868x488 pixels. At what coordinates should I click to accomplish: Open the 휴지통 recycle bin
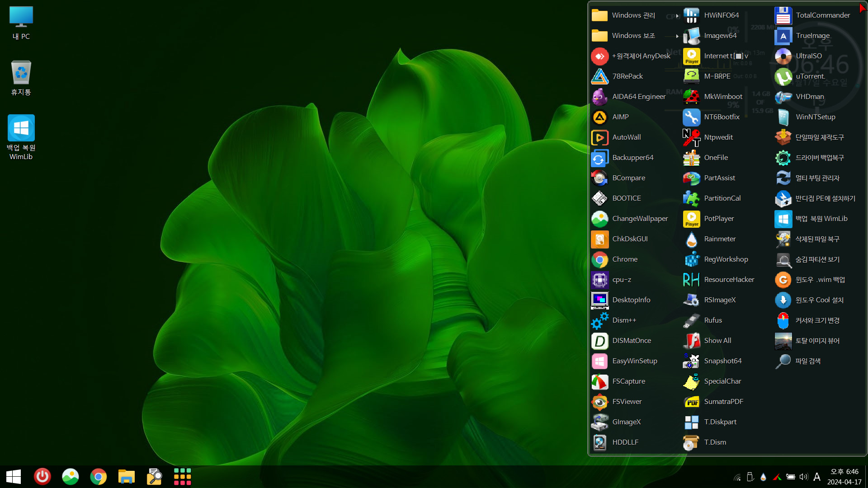[x=21, y=78]
